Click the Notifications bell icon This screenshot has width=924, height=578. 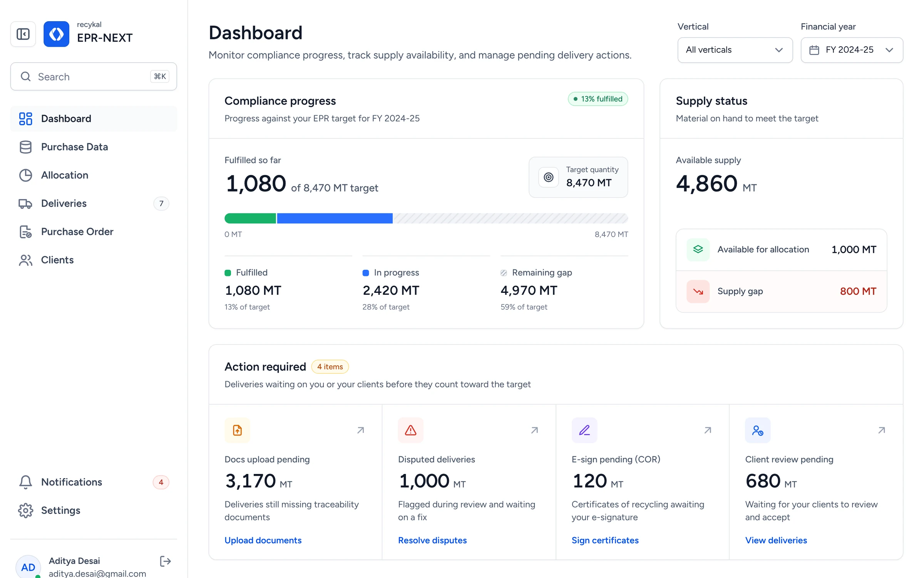click(x=25, y=482)
